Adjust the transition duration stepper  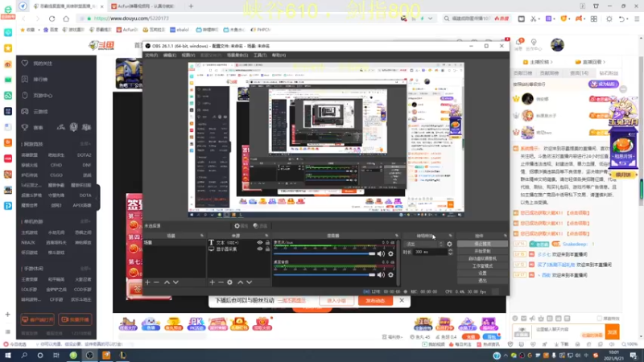click(x=451, y=252)
